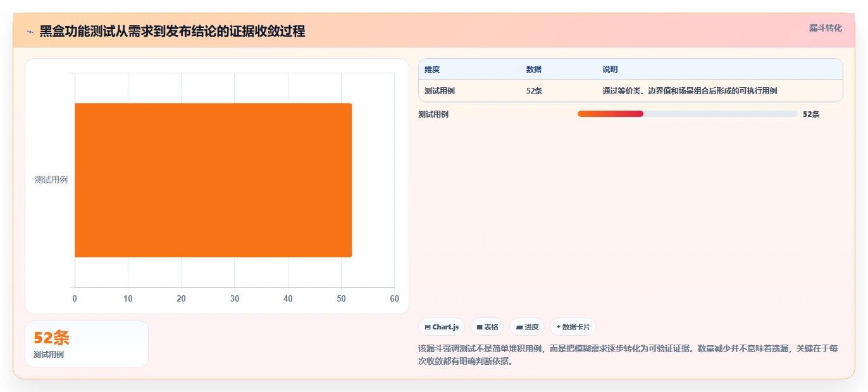
Task: Click the 表格 tag chip
Action: (x=487, y=327)
